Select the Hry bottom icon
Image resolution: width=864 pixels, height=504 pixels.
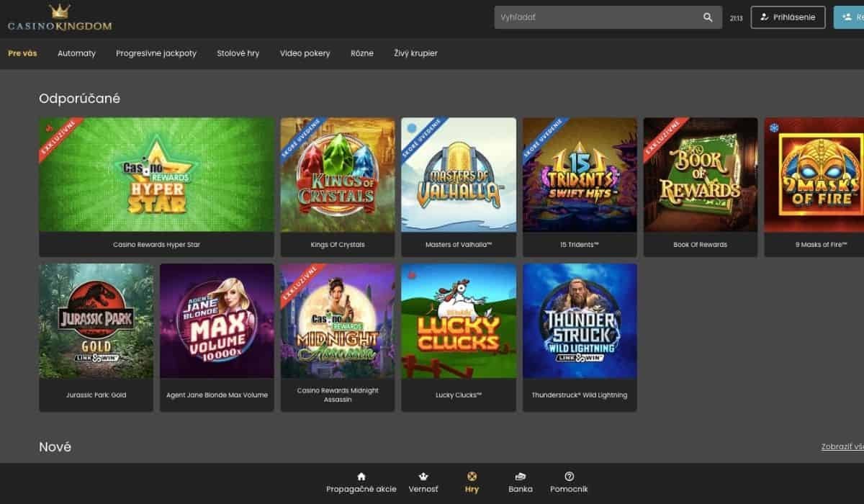tap(472, 476)
